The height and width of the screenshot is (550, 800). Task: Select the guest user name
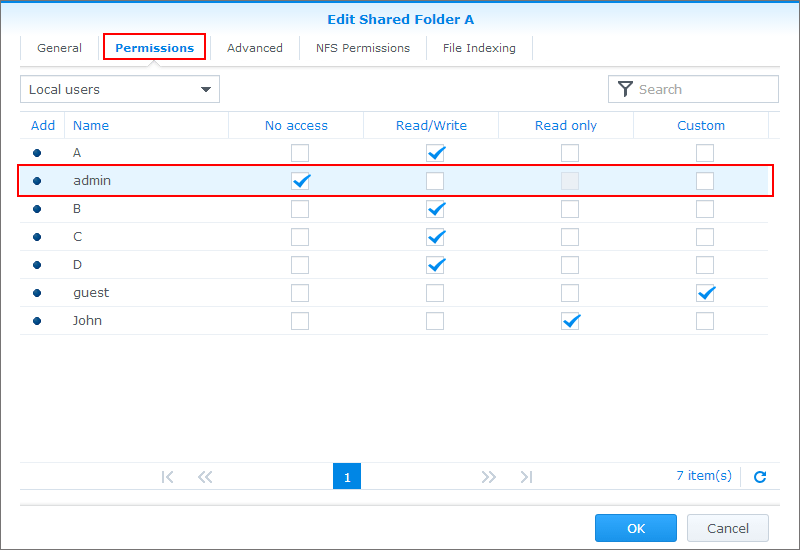pos(91,293)
